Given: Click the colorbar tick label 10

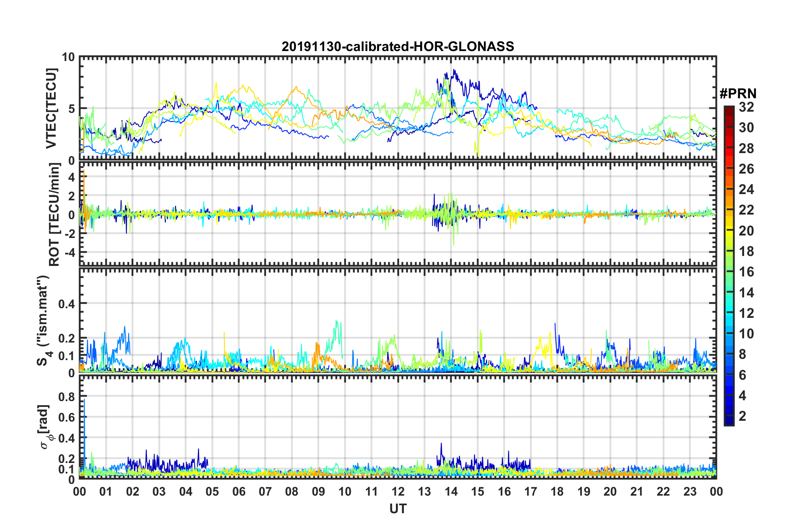Looking at the screenshot, I should (746, 334).
